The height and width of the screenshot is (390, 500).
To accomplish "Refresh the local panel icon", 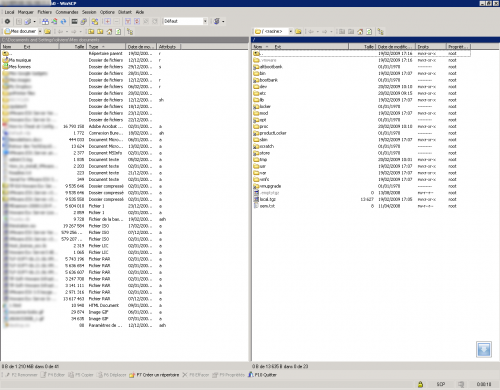I will click(x=118, y=31).
